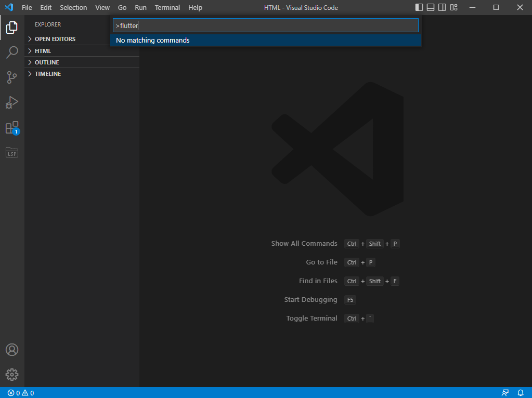The width and height of the screenshot is (532, 398).
Task: Toggle the bottom panel layout icon
Action: (431, 7)
